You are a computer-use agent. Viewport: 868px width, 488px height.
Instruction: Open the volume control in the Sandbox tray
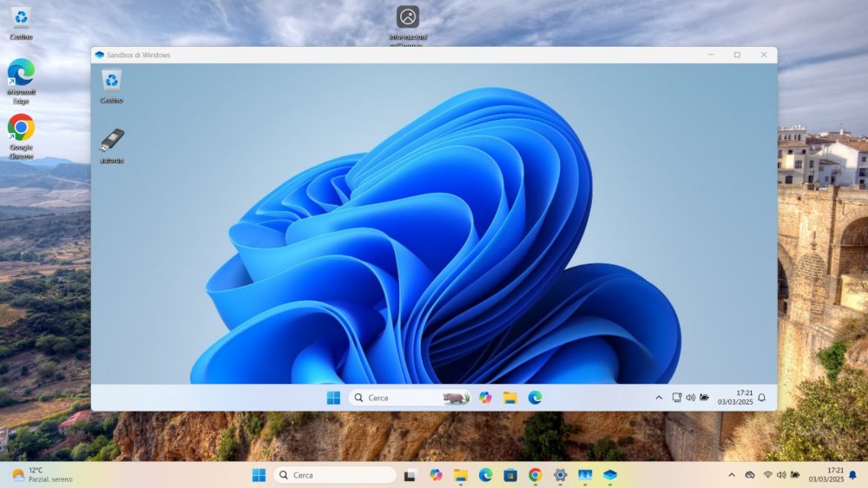pos(690,398)
